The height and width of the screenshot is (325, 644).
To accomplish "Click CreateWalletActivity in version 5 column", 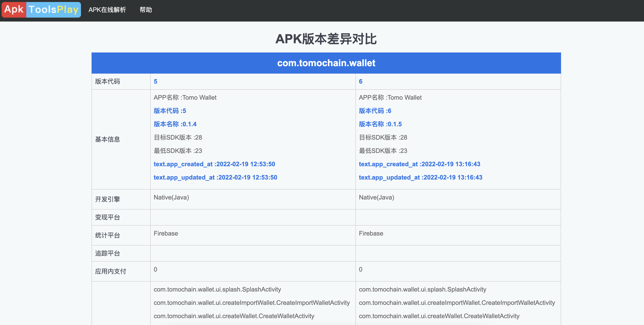I will point(234,316).
